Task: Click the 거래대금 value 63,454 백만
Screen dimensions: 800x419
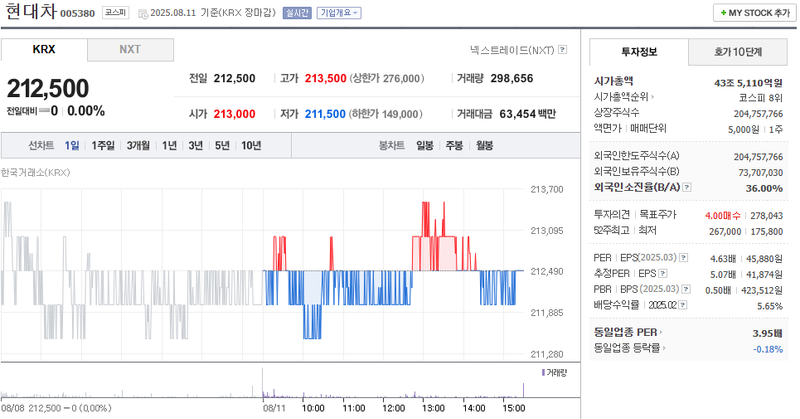Action: (x=528, y=114)
